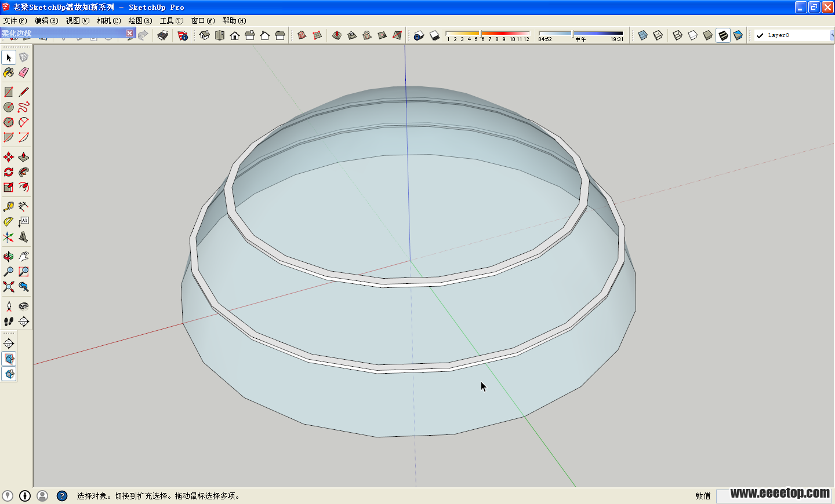The width and height of the screenshot is (835, 504).
Task: Open the 帮助 (Help) menu
Action: pos(234,20)
